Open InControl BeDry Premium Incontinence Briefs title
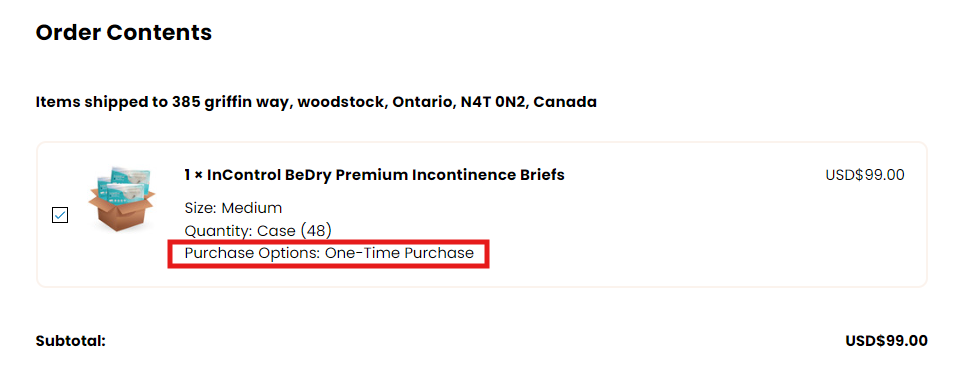The height and width of the screenshot is (367, 960). (386, 175)
